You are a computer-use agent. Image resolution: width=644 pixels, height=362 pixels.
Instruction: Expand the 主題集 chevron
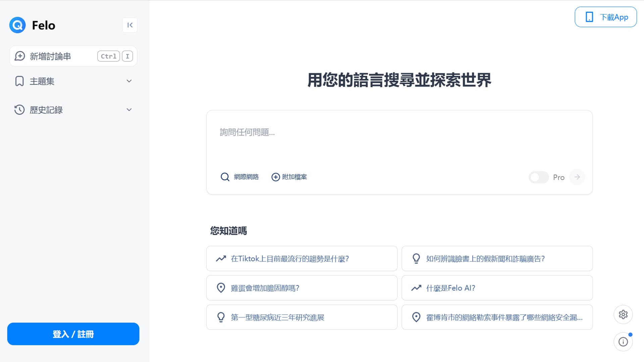click(129, 81)
